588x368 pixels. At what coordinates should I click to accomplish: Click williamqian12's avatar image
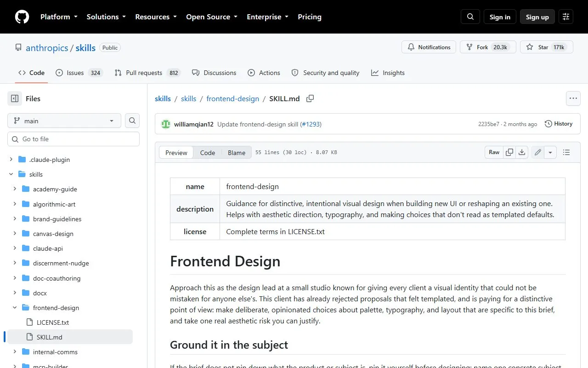click(x=165, y=124)
